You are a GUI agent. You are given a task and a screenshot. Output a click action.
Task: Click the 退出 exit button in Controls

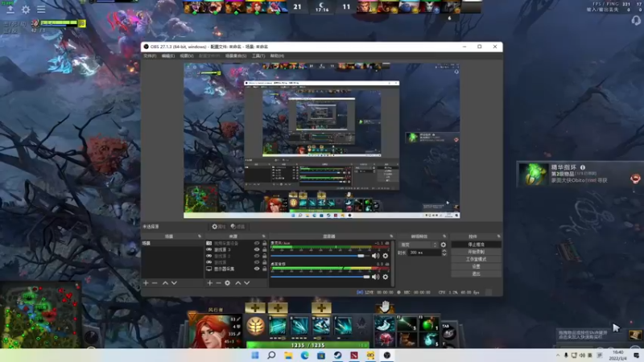click(x=476, y=274)
